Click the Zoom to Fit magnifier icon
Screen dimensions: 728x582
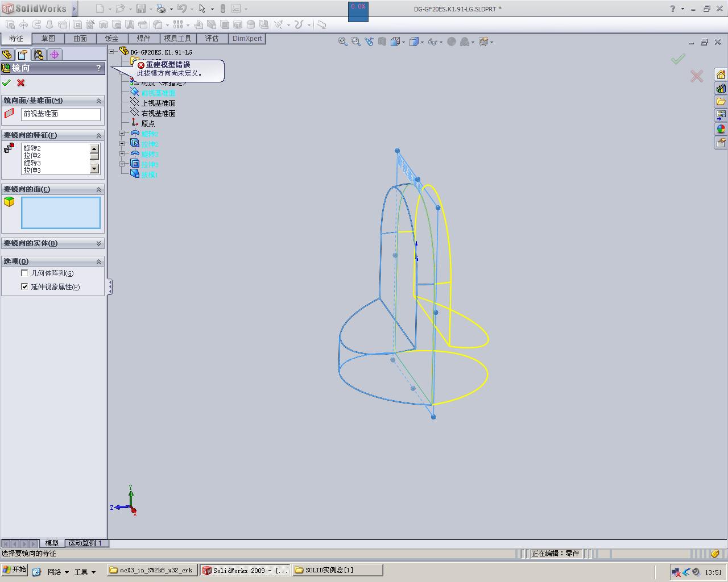pyautogui.click(x=342, y=41)
